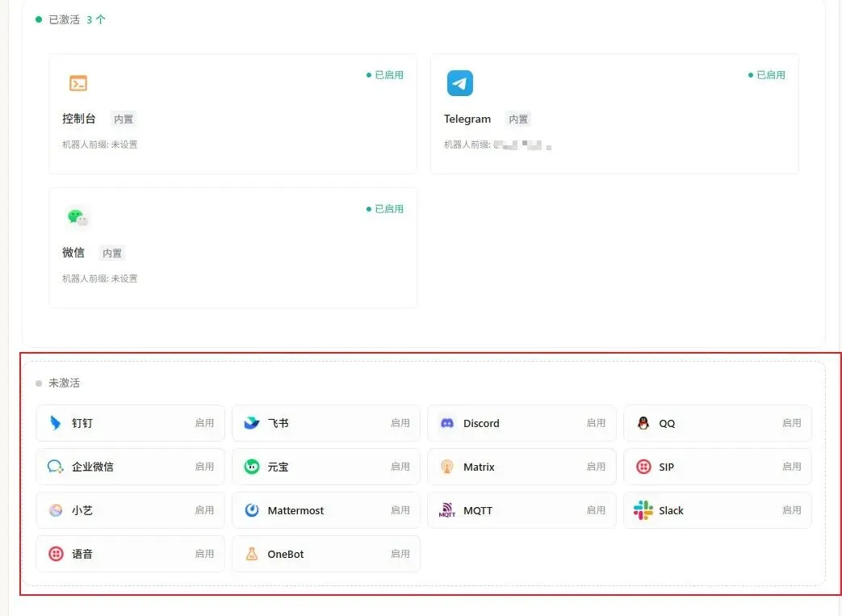Image resolution: width=842 pixels, height=616 pixels.
Task: Click 机器人前缀 text on 控制台 card
Action: pos(100,145)
